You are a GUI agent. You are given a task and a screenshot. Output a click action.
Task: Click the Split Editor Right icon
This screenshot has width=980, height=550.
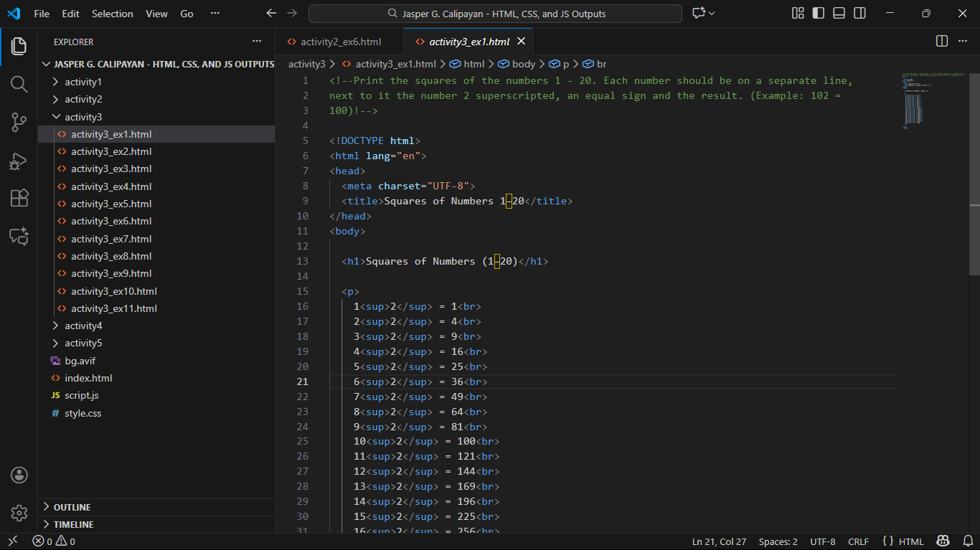942,42
